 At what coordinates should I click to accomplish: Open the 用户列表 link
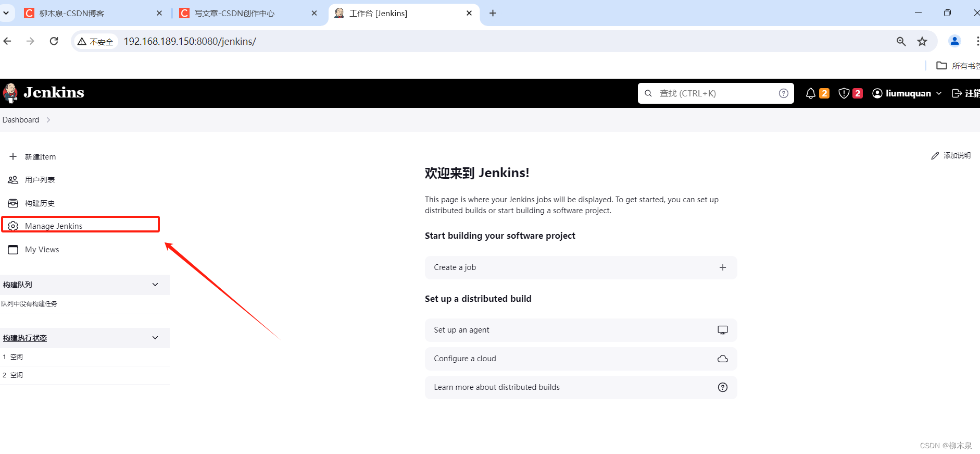40,180
